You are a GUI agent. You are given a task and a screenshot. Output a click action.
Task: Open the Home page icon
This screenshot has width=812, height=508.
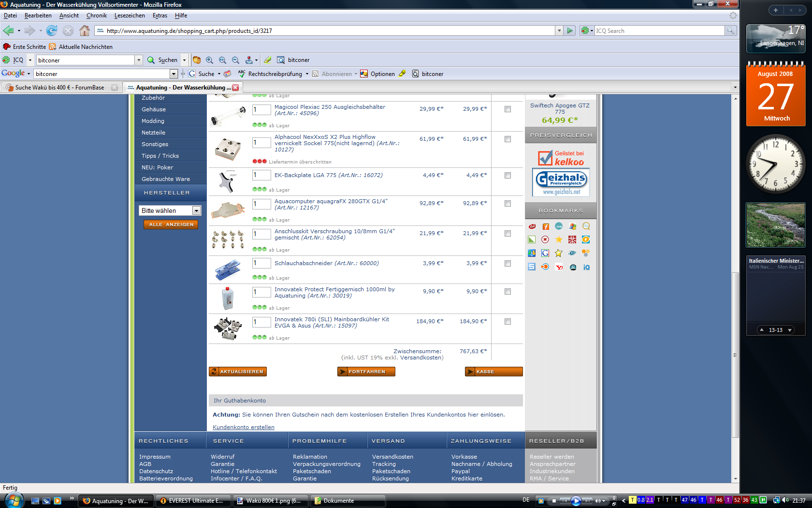coord(85,31)
